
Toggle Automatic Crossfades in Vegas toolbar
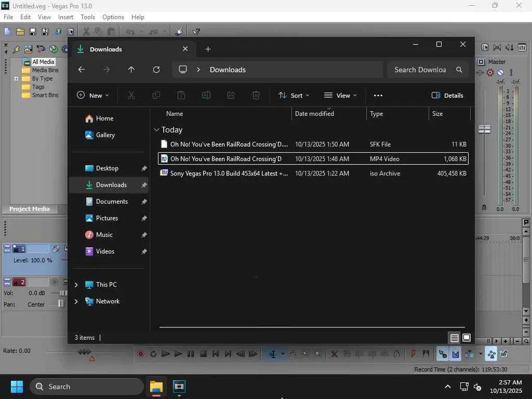[455, 354]
